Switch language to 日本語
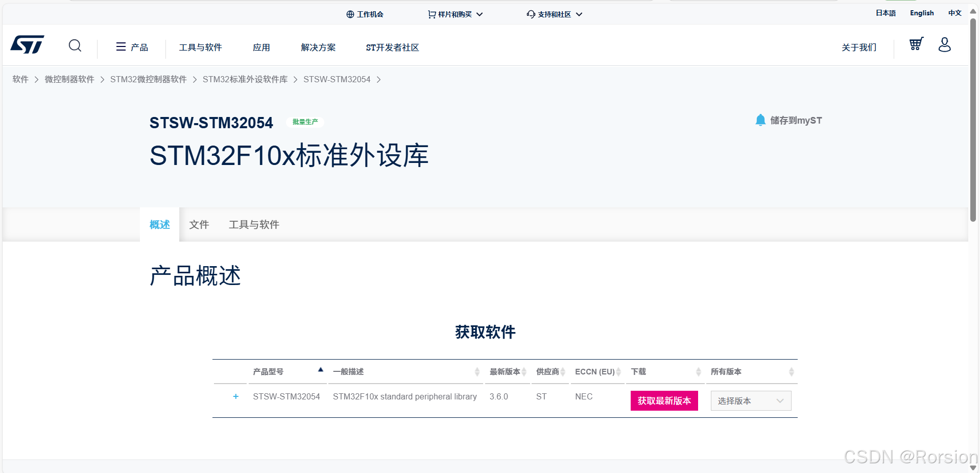 [x=886, y=13]
